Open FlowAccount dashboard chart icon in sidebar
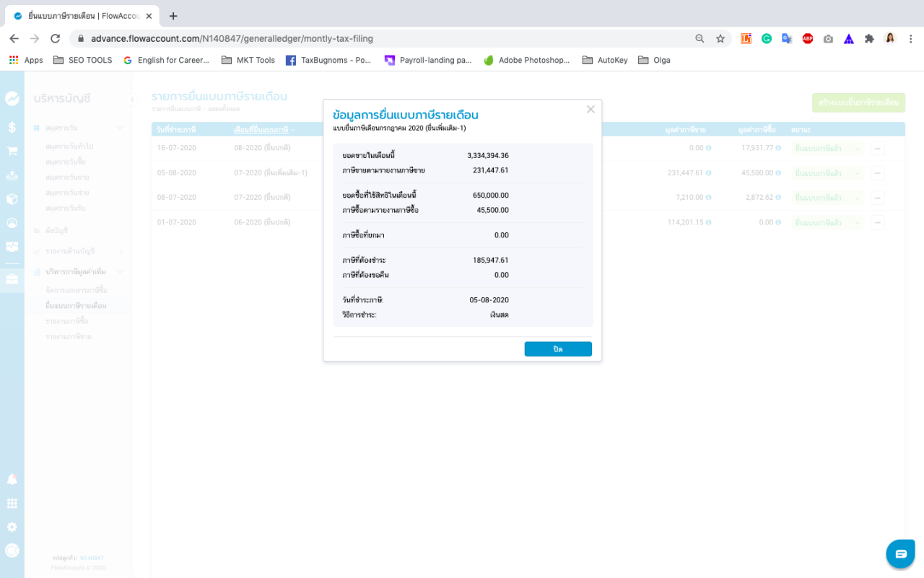924x578 pixels. pos(12,99)
